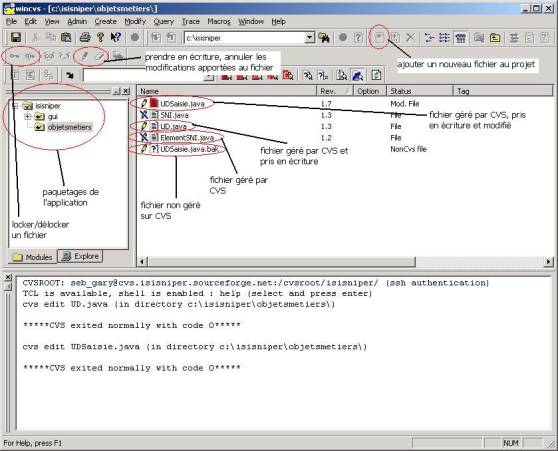Image resolution: width=558 pixels, height=451 pixels.
Task: Click the Tag column header
Action: (x=503, y=91)
